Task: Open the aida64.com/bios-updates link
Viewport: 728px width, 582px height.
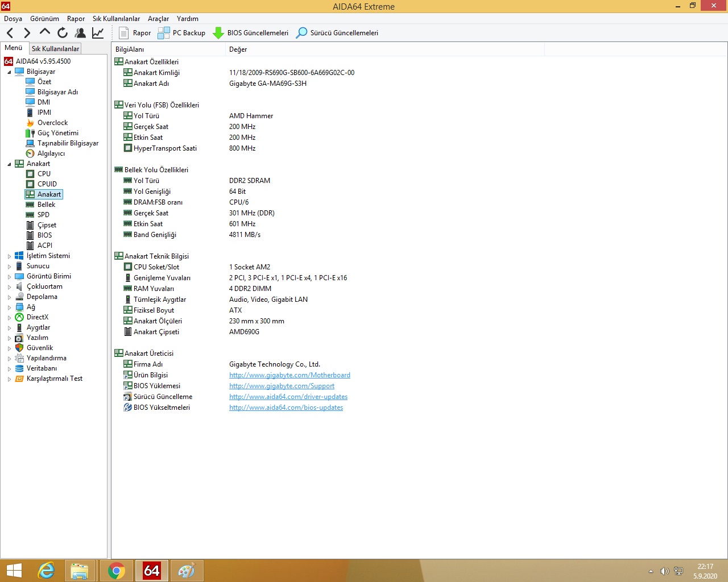Action: click(x=286, y=408)
